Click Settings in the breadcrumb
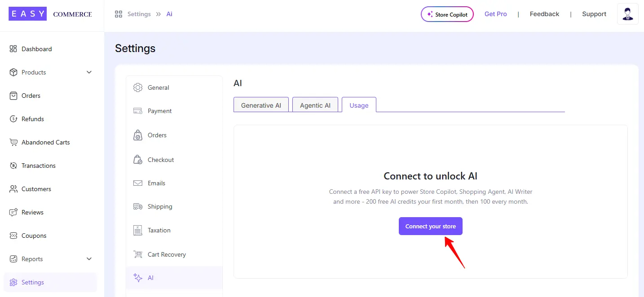 (139, 14)
